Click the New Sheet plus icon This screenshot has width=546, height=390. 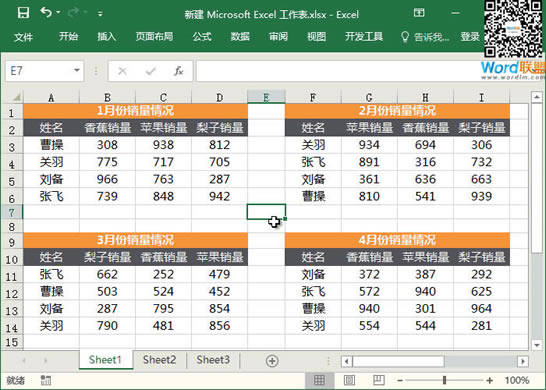click(x=272, y=361)
